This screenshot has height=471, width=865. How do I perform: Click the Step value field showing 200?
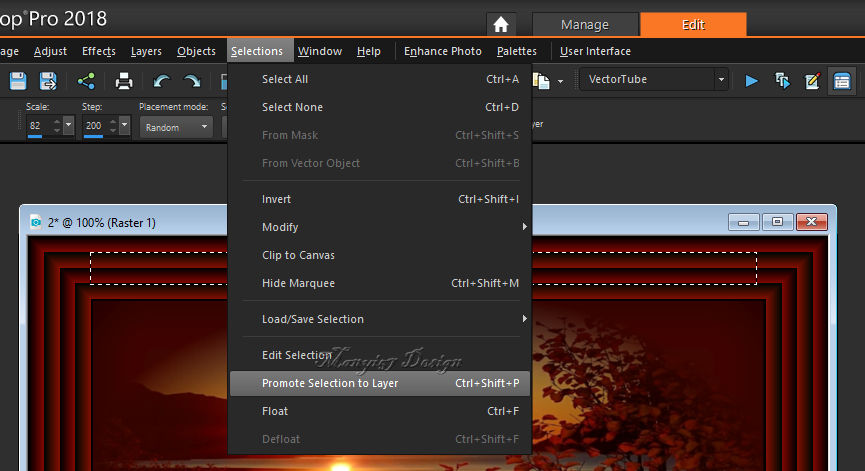coord(94,126)
